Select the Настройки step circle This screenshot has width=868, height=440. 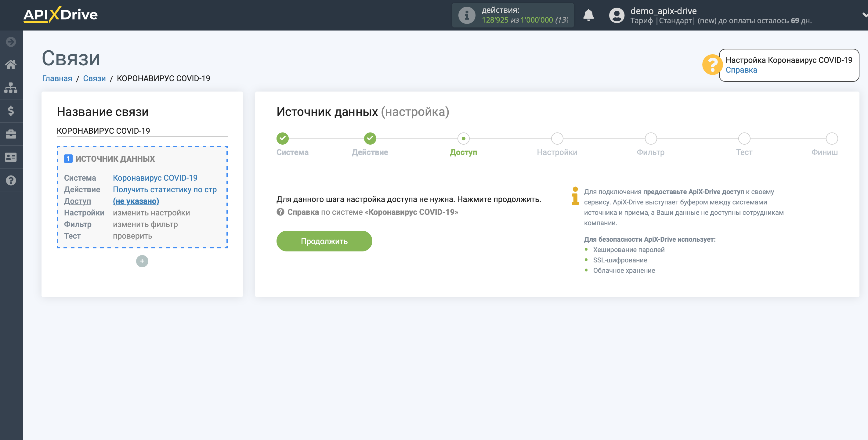point(557,139)
